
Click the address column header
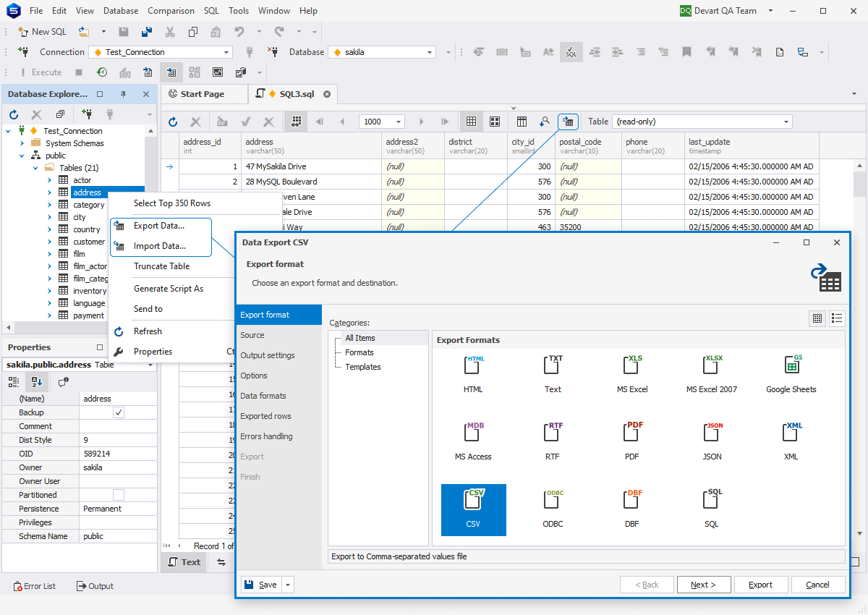pos(311,146)
